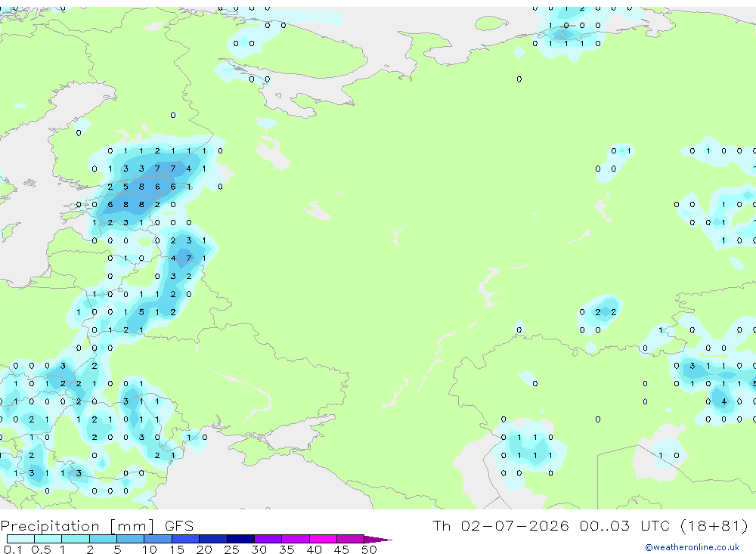The width and height of the screenshot is (756, 554).
Task: Click the 20–25 mm dark blue legend swatch
Action: point(213,539)
